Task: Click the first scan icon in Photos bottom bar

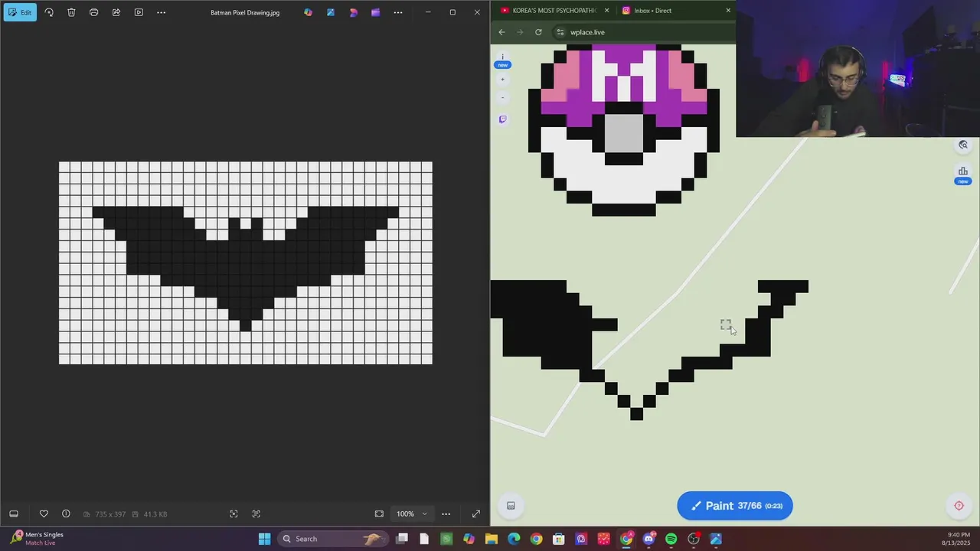Action: 234,514
